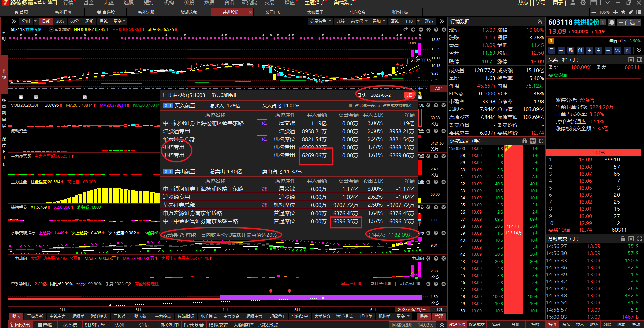The height and width of the screenshot is (328, 644).
Task: Click the 10-level icon in the 买卖十档 header
Action: pos(639,60)
